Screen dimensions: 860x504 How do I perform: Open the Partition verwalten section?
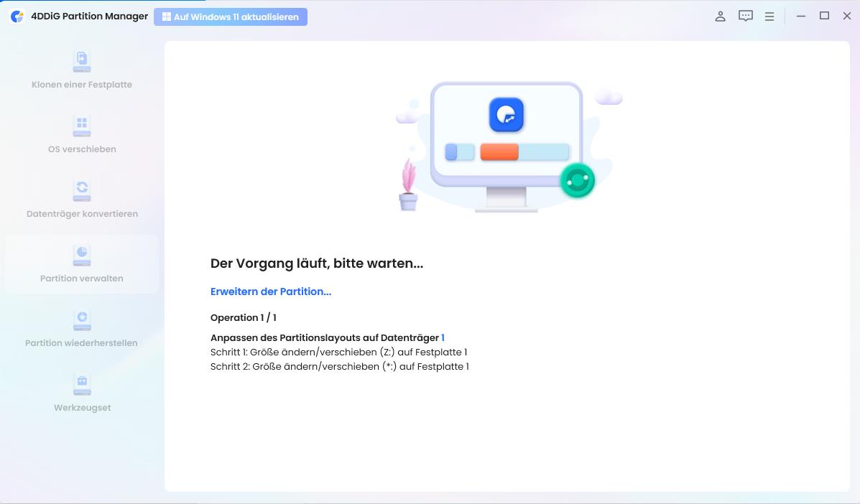pos(81,263)
